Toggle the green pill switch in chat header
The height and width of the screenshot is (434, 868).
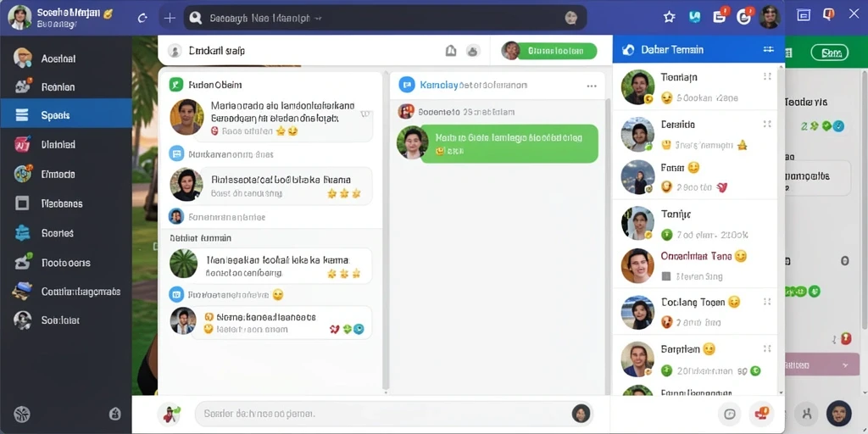tap(557, 51)
